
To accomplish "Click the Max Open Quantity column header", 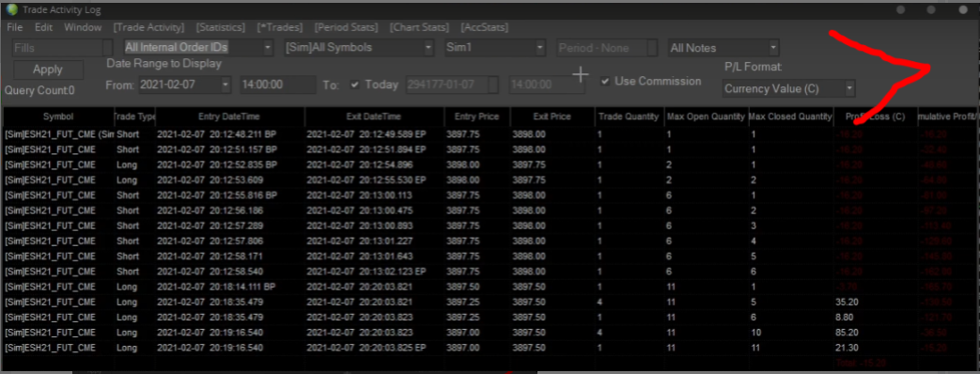I will 707,117.
